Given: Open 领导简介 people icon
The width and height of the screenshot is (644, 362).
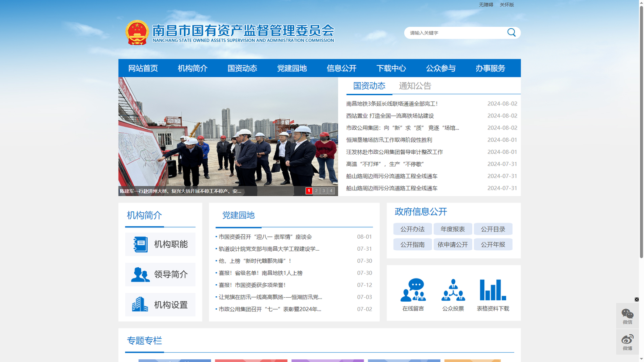Looking at the screenshot, I should (140, 274).
